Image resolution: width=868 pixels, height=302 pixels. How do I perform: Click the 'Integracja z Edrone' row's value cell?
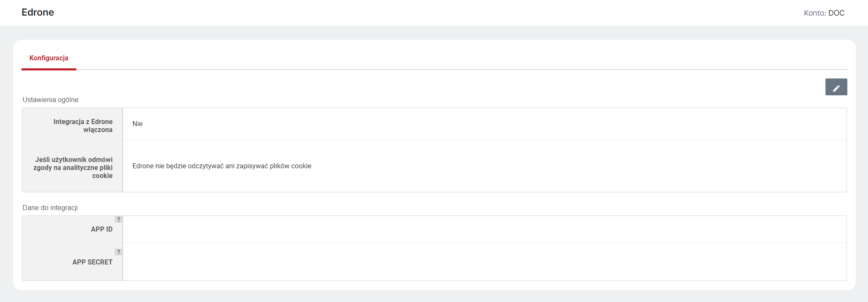485,124
